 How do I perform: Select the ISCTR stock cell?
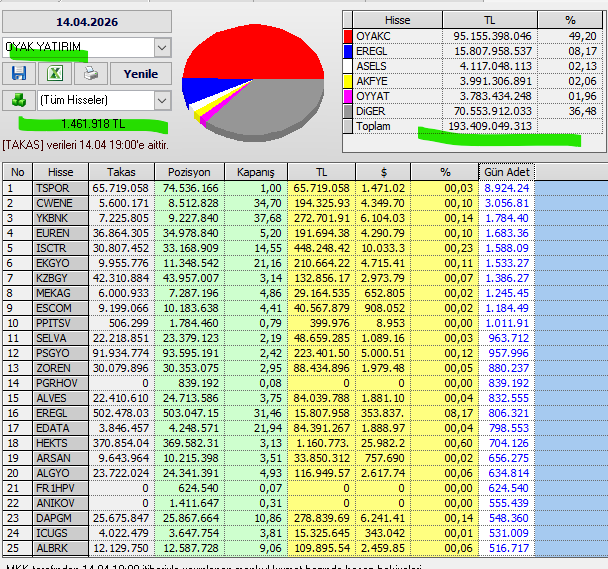click(x=60, y=248)
